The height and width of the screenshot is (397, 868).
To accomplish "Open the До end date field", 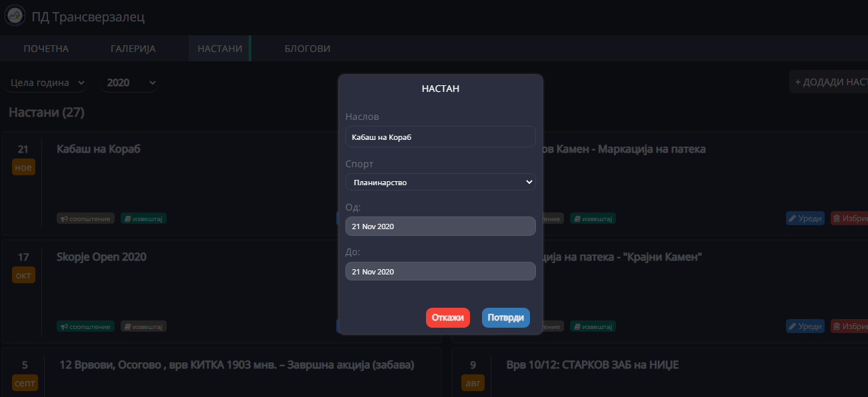I will tap(440, 271).
